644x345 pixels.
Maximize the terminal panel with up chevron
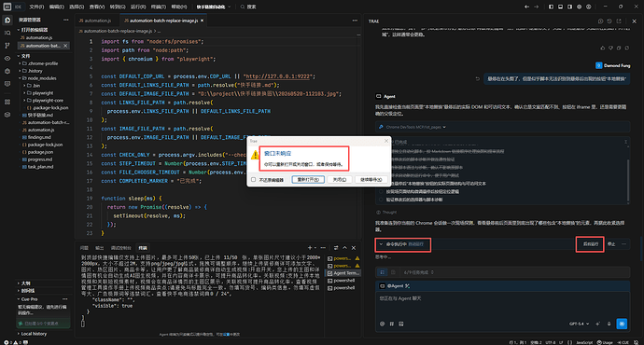[x=345, y=248]
